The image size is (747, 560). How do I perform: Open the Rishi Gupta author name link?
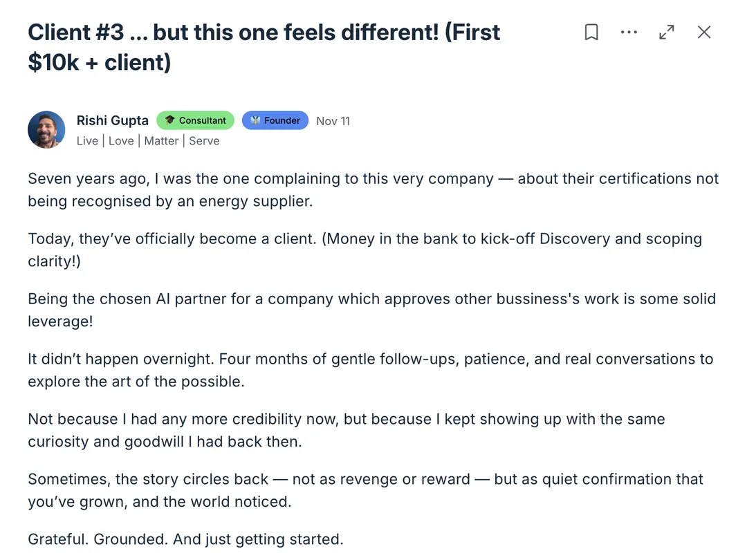tap(112, 120)
